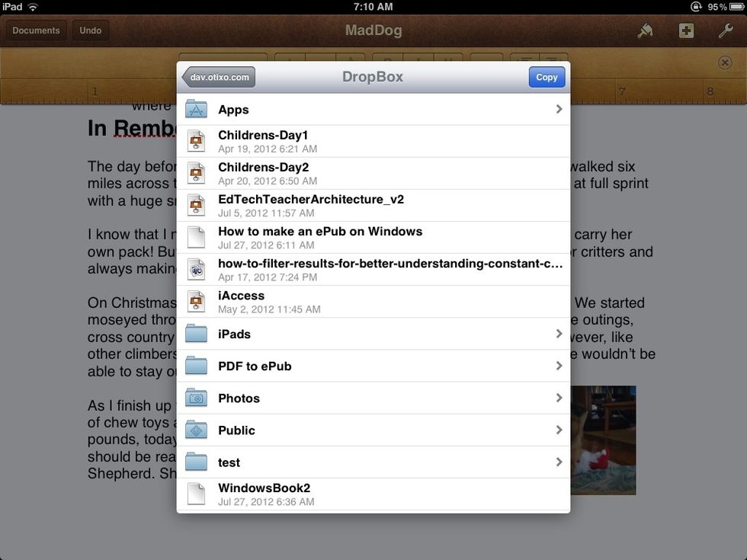Tap the how-to-filter-results file icon
The height and width of the screenshot is (560, 747).
pos(197,270)
